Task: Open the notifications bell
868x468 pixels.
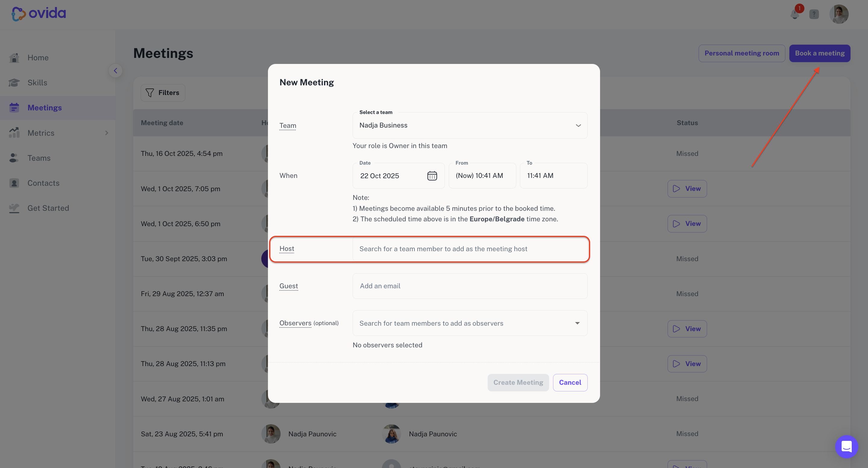Action: click(x=795, y=14)
